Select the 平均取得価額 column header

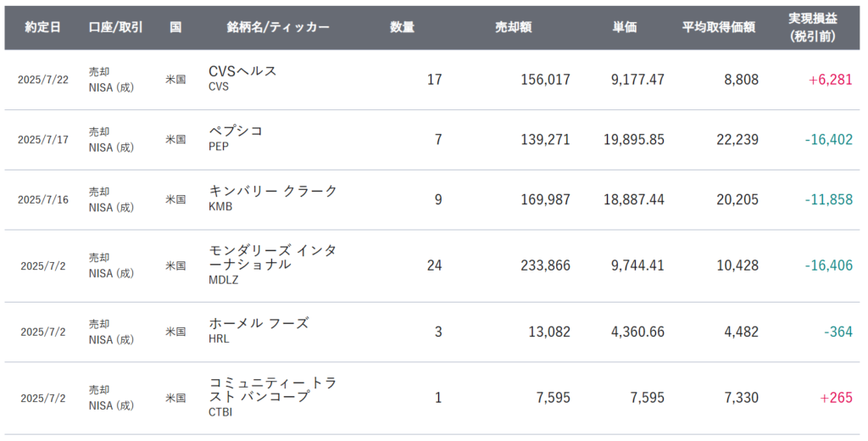click(x=718, y=27)
